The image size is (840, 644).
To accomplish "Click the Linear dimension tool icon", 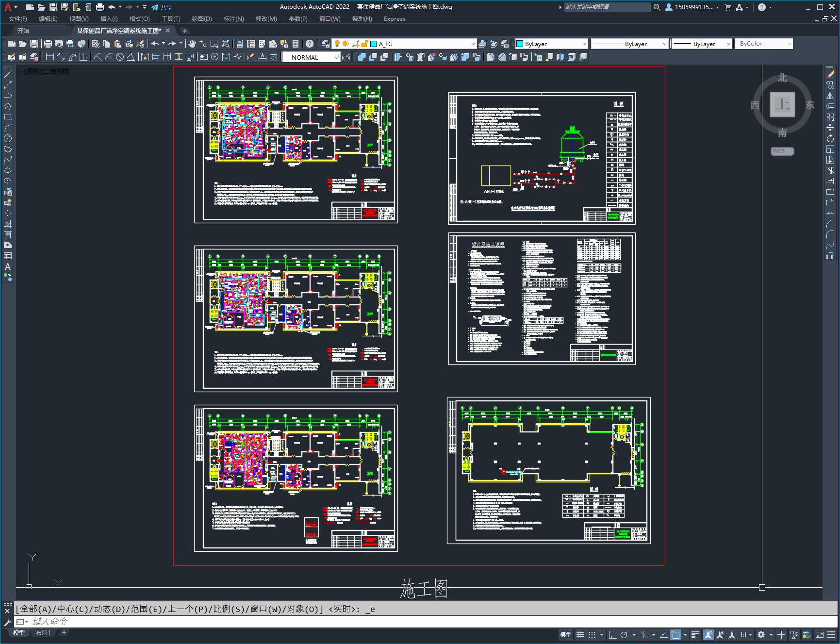I will click(x=49, y=57).
